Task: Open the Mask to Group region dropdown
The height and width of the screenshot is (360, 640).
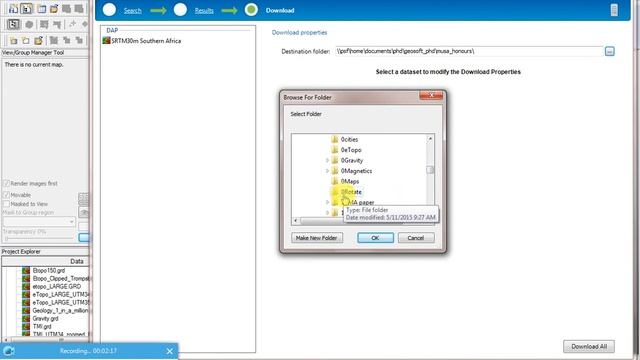Action: point(39,222)
